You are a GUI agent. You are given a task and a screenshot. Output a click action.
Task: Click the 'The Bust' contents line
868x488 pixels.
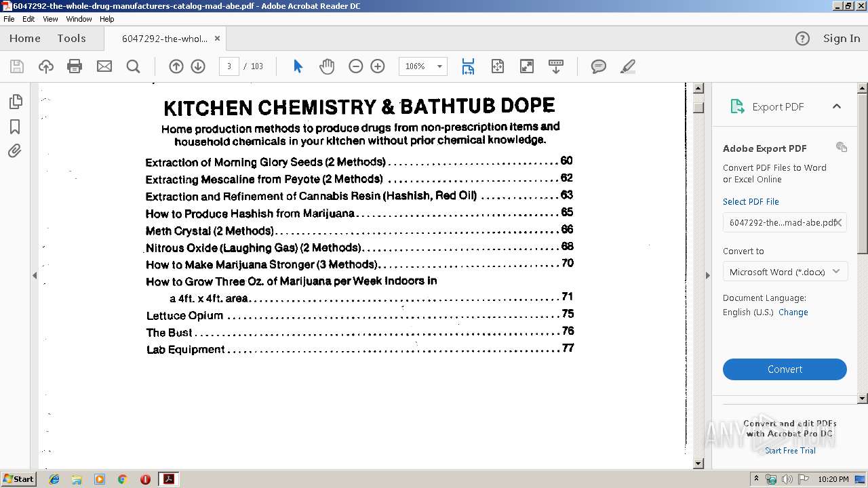(x=360, y=332)
